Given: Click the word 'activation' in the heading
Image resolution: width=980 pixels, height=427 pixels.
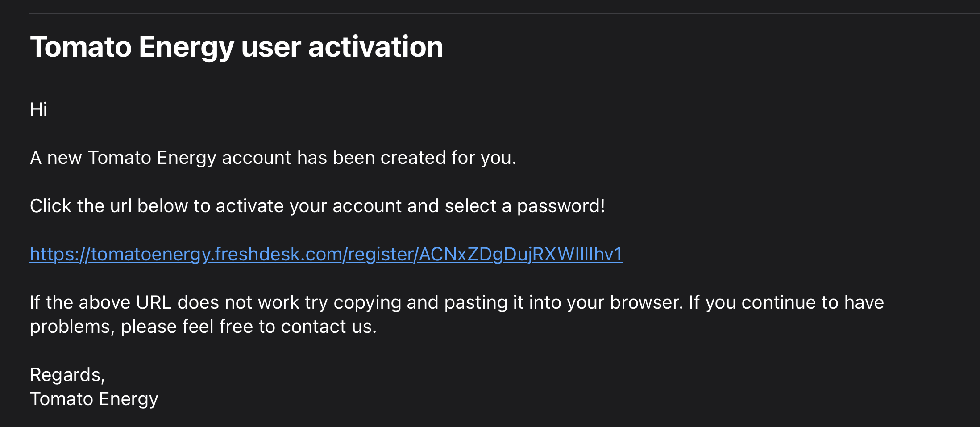Looking at the screenshot, I should pos(375,47).
